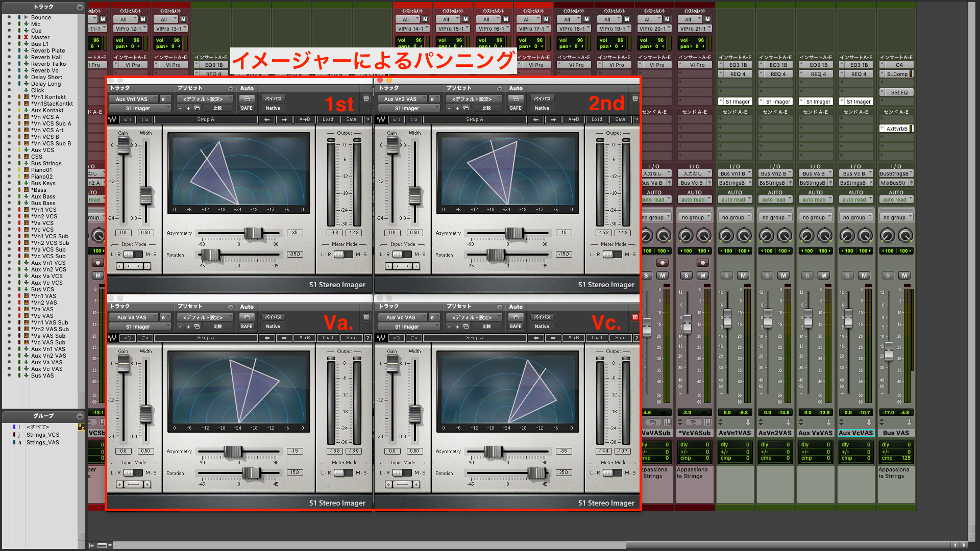This screenshot has height=551, width=980.
Task: Click channel swap arrows button in 1st Imager
Action: [133, 266]
